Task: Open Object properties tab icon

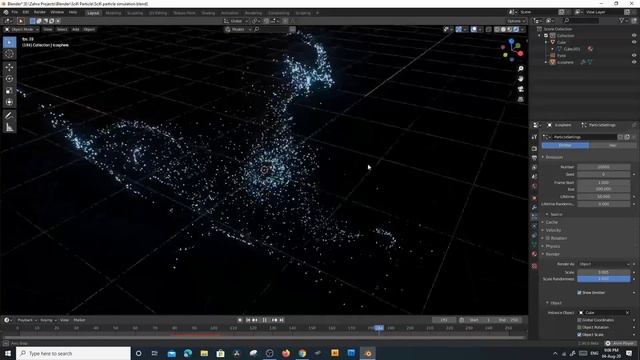Action: (x=534, y=198)
